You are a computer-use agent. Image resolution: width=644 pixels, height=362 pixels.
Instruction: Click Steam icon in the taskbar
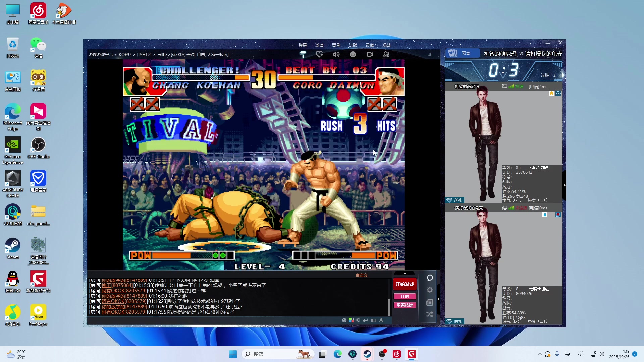[x=367, y=354]
